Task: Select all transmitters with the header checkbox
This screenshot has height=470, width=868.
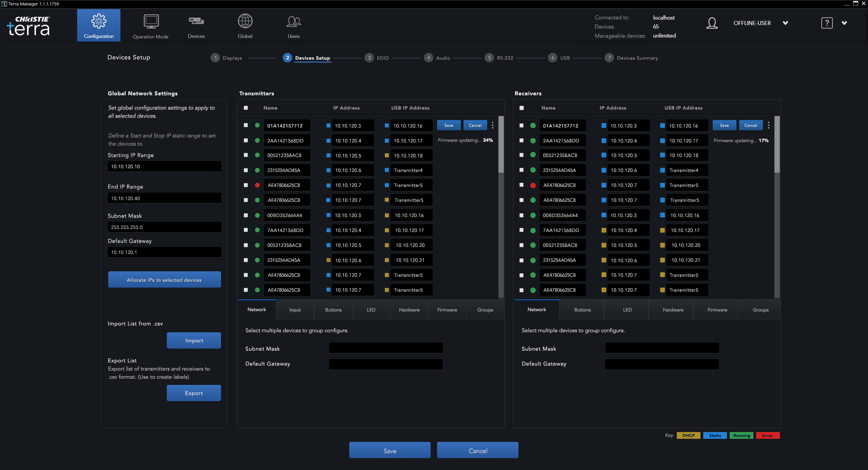Action: (x=245, y=108)
